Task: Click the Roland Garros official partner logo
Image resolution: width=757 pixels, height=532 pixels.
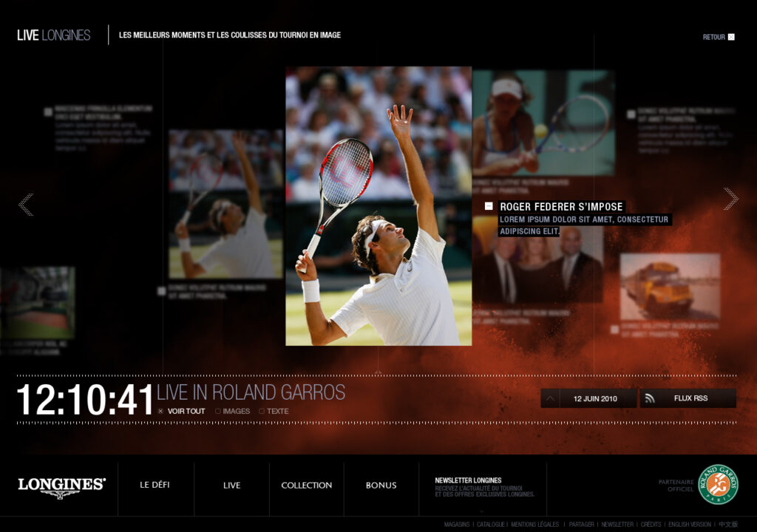Action: [x=718, y=484]
